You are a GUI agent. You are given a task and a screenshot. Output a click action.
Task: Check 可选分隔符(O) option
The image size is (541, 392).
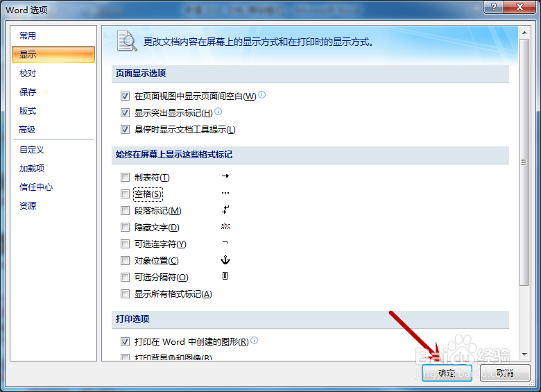point(125,277)
